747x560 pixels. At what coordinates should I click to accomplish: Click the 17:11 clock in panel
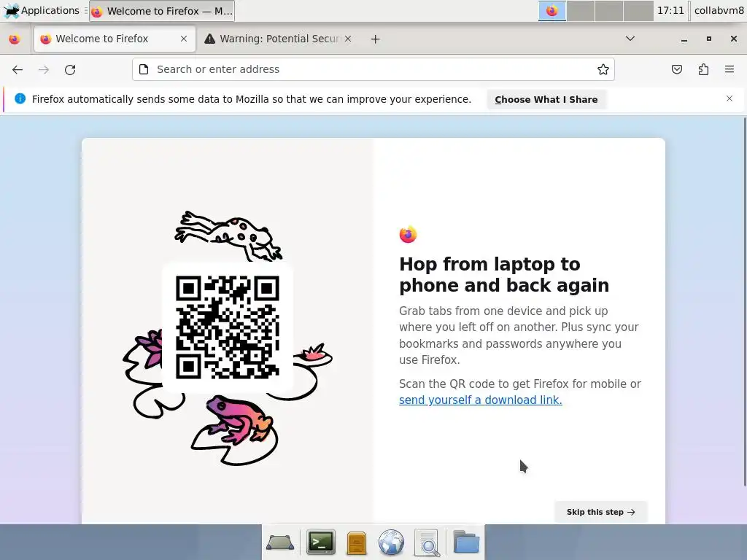pos(670,10)
